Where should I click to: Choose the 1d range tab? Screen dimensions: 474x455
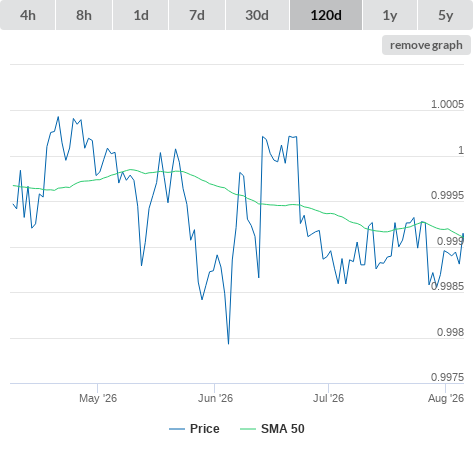tap(141, 15)
